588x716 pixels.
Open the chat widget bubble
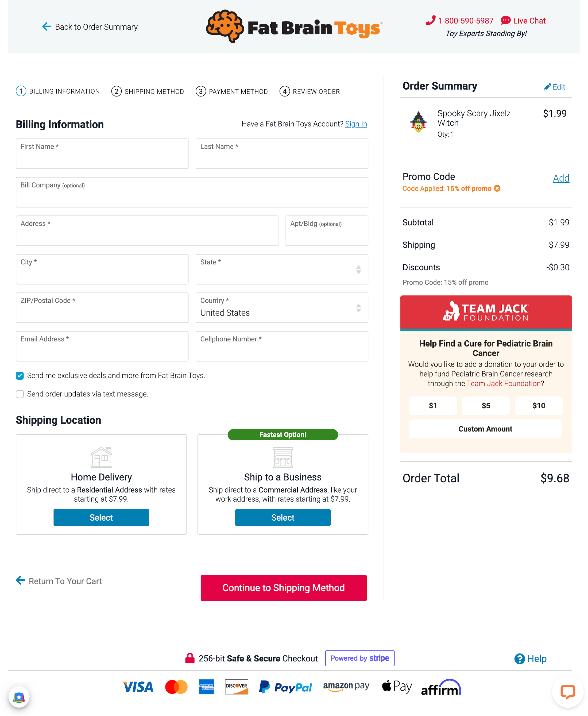point(567,692)
